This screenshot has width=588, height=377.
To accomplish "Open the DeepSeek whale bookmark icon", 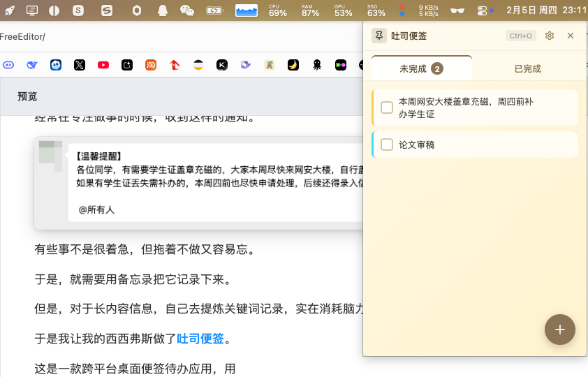I will click(x=32, y=65).
